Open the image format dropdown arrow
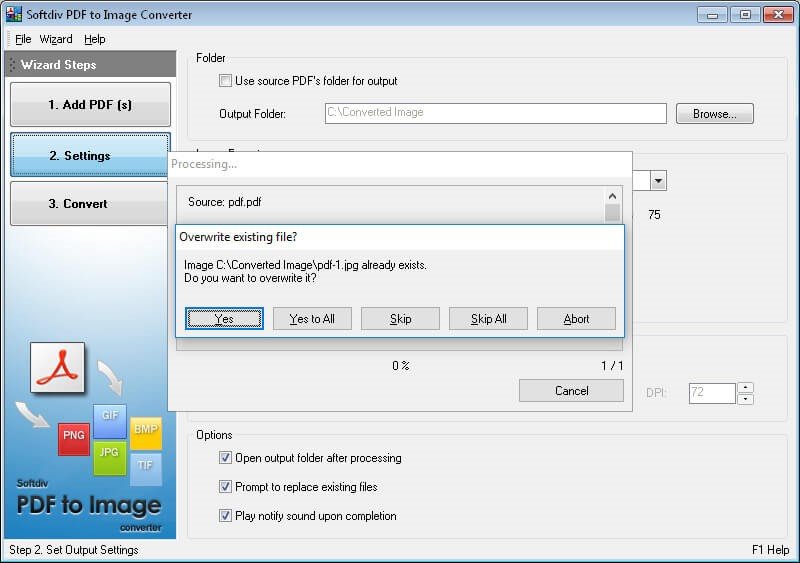This screenshot has height=563, width=800. tap(658, 181)
